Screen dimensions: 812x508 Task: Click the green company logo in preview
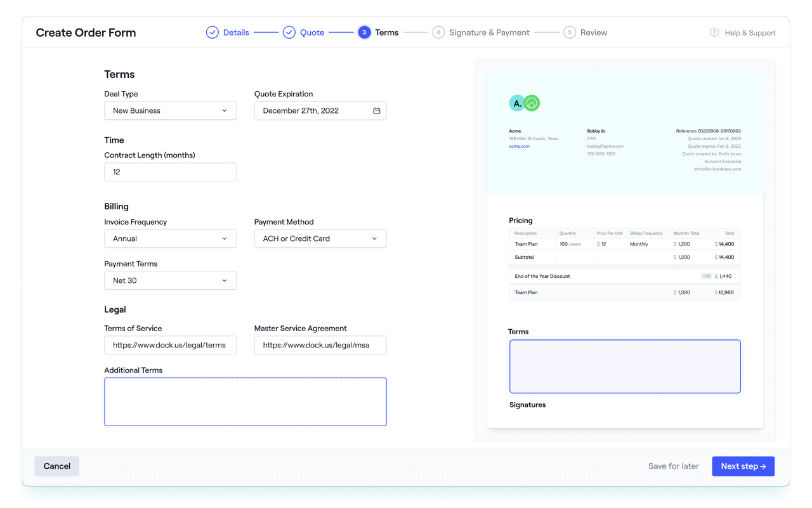point(532,103)
